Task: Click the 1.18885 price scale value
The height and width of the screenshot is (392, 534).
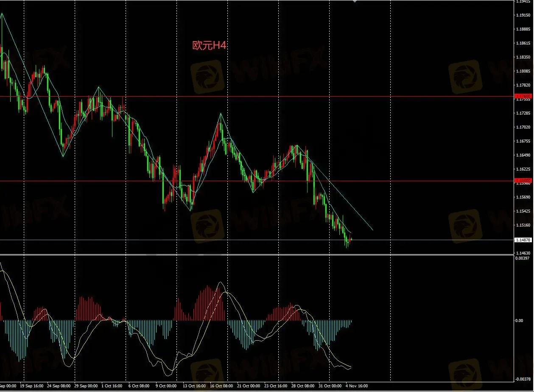Action: 523,29
